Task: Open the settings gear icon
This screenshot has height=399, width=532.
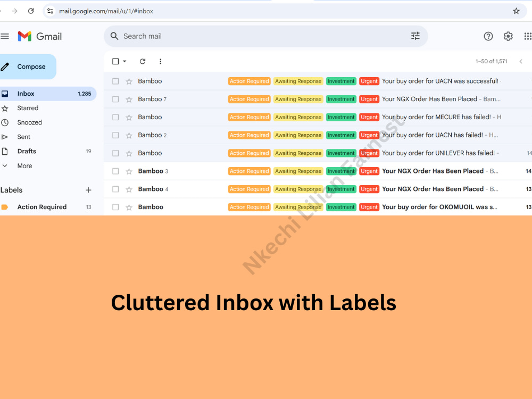Action: click(x=508, y=36)
